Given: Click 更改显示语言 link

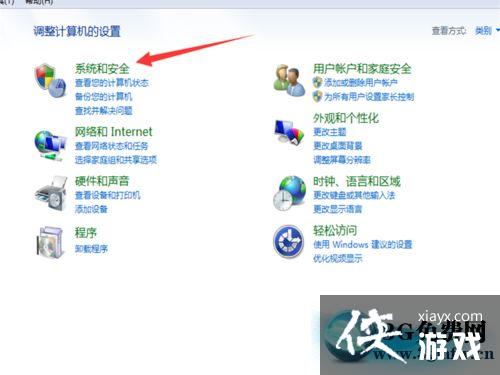Looking at the screenshot, I should point(338,209).
